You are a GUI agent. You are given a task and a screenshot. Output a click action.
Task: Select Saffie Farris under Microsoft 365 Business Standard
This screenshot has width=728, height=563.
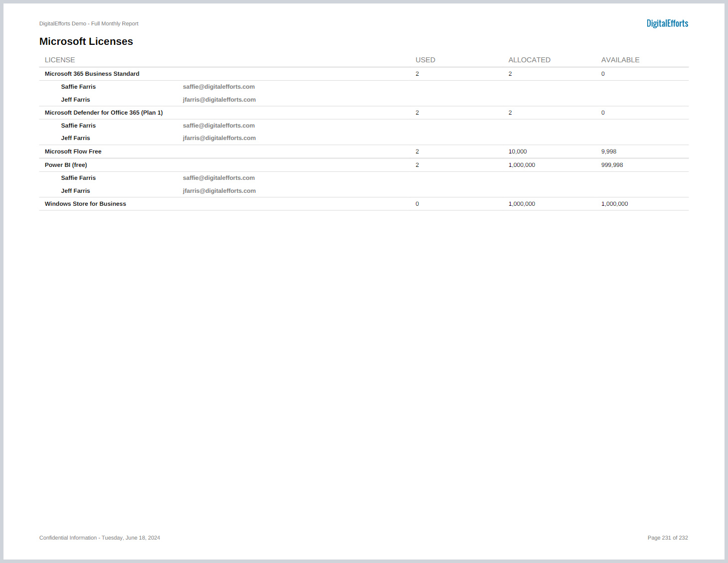tap(78, 87)
